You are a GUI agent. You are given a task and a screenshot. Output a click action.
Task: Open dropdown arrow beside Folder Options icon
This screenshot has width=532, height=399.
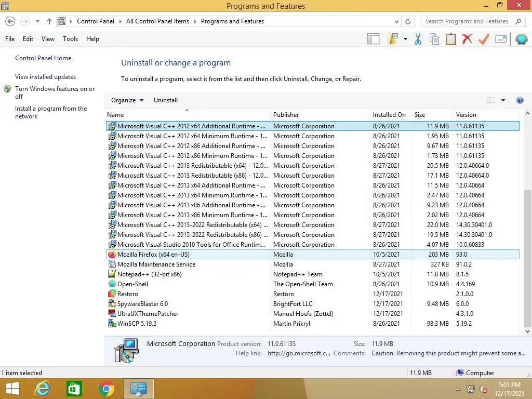405,39
